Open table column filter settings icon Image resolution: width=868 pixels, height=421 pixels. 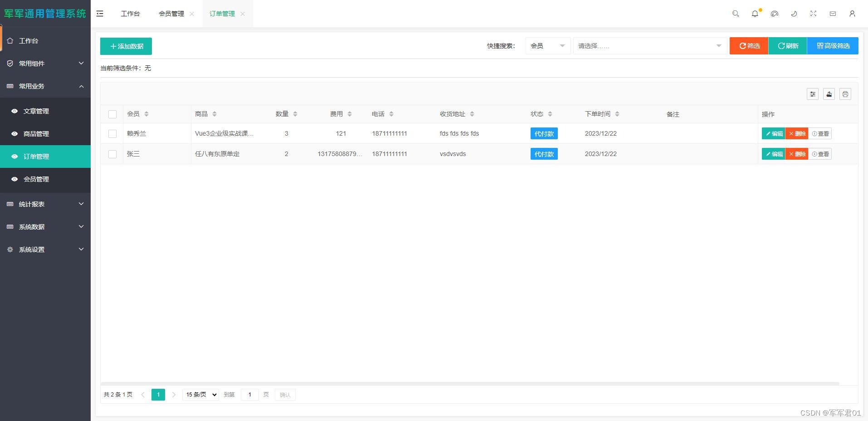pyautogui.click(x=813, y=94)
